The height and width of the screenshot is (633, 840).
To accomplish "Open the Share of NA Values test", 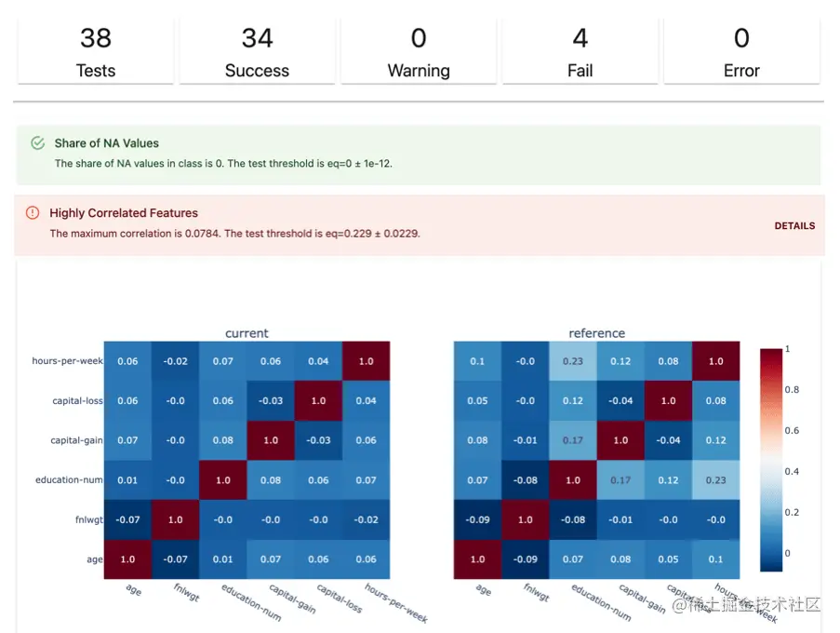I will [107, 143].
